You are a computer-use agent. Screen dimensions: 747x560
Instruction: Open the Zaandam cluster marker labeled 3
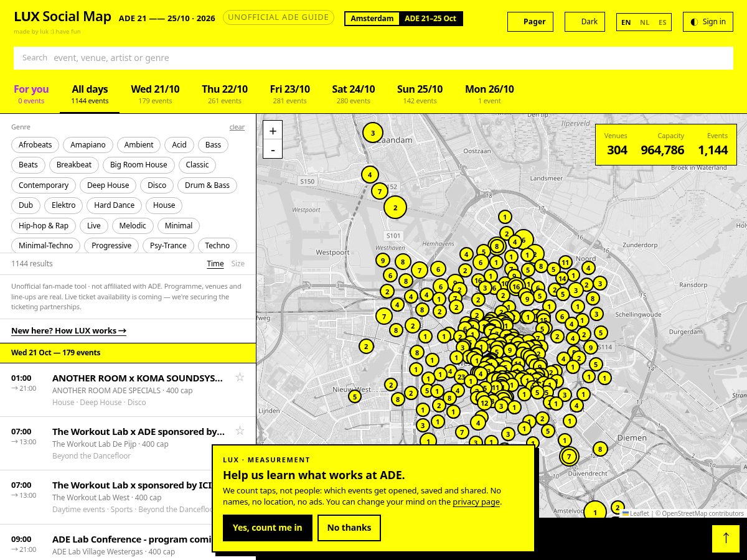tap(373, 133)
